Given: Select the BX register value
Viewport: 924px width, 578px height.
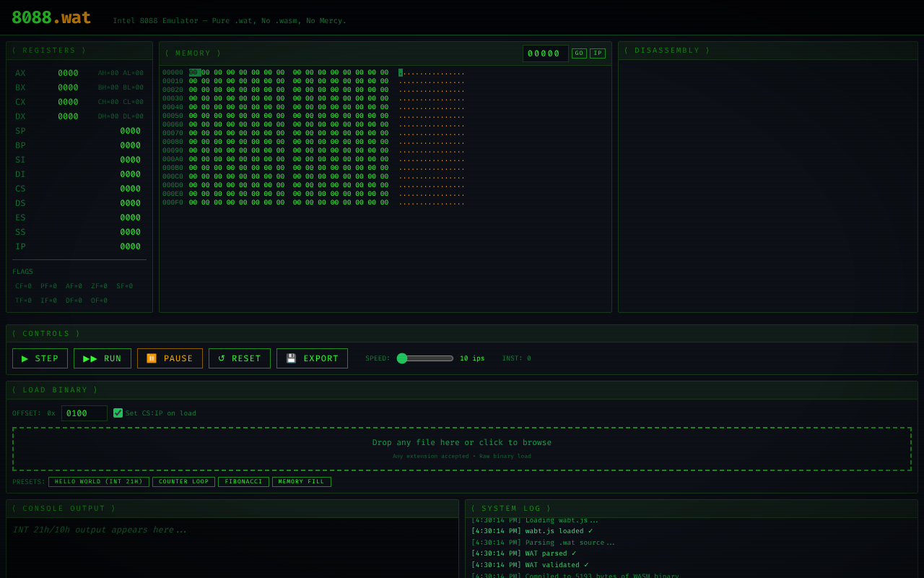Looking at the screenshot, I should [68, 87].
